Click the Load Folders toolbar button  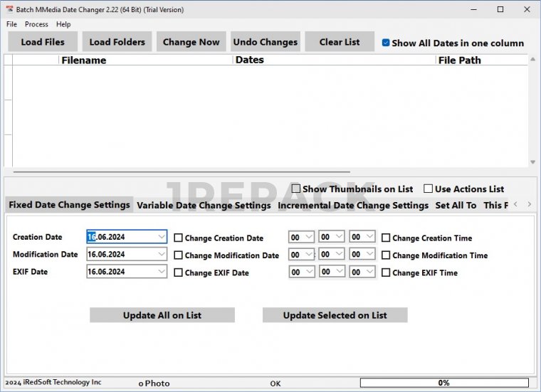click(x=117, y=42)
